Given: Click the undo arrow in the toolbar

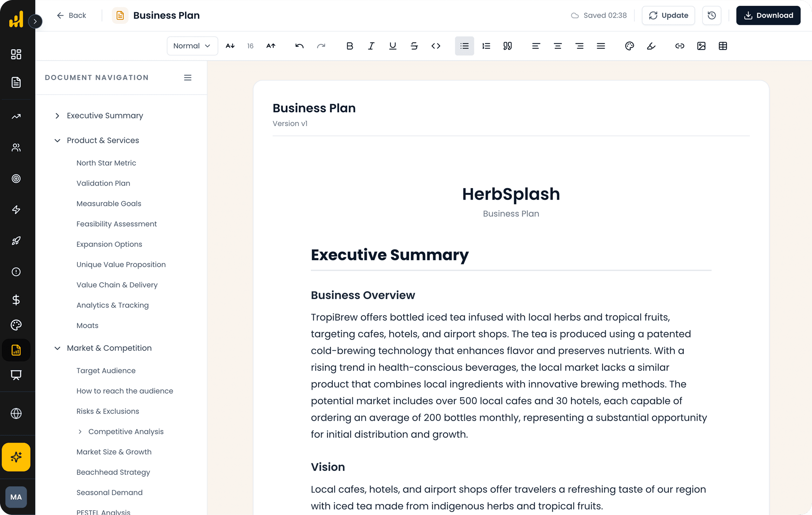Looking at the screenshot, I should (x=299, y=46).
